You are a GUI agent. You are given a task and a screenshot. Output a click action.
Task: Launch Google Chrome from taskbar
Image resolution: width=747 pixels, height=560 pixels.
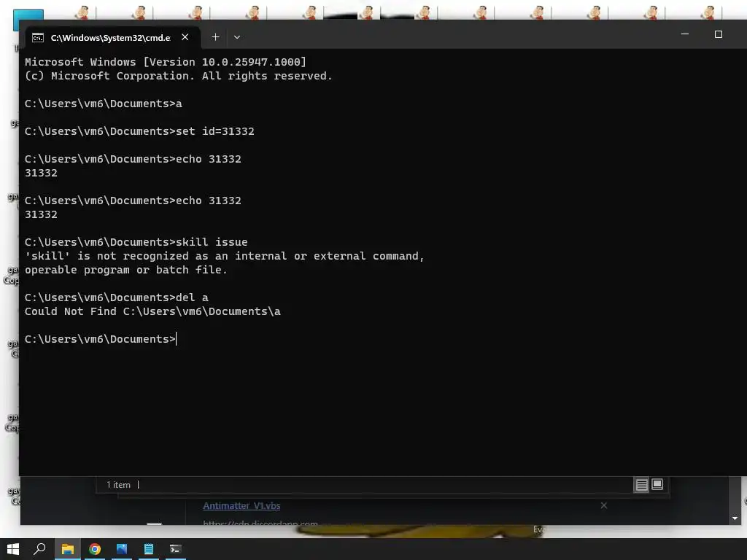[95, 549]
